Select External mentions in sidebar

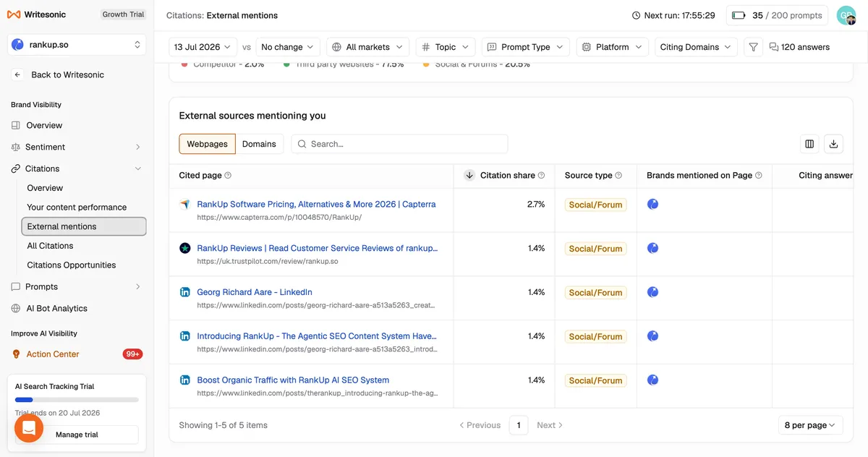pos(84,226)
